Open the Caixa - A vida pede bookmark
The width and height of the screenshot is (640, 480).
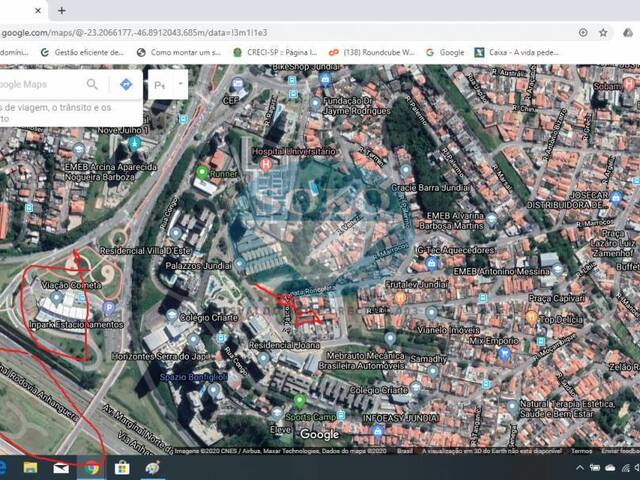point(517,52)
